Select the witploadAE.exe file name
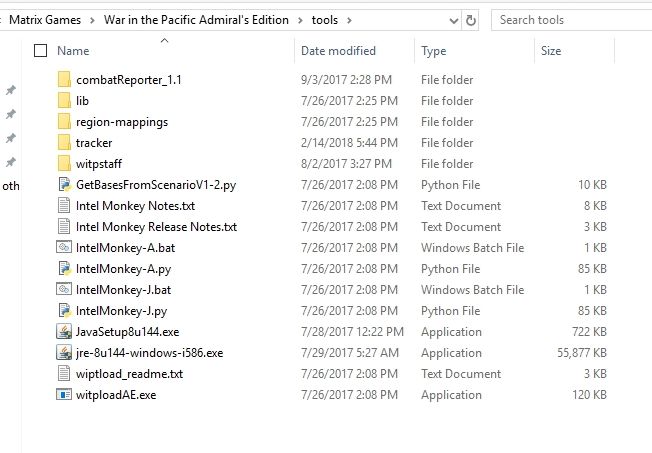 tap(116, 395)
